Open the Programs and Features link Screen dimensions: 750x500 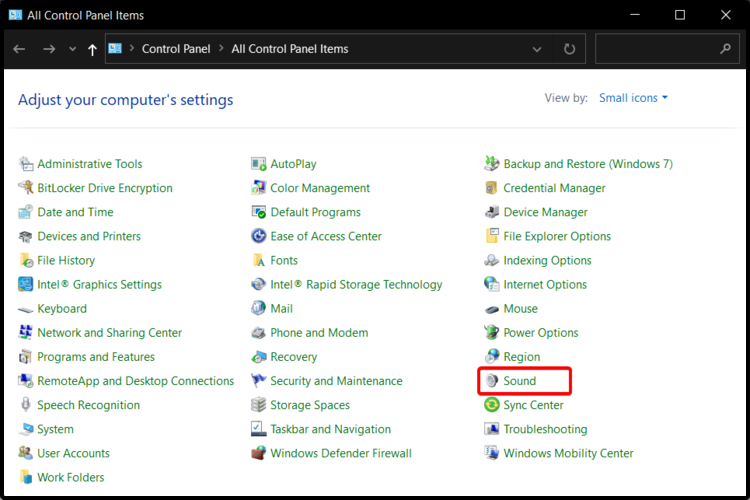(96, 357)
